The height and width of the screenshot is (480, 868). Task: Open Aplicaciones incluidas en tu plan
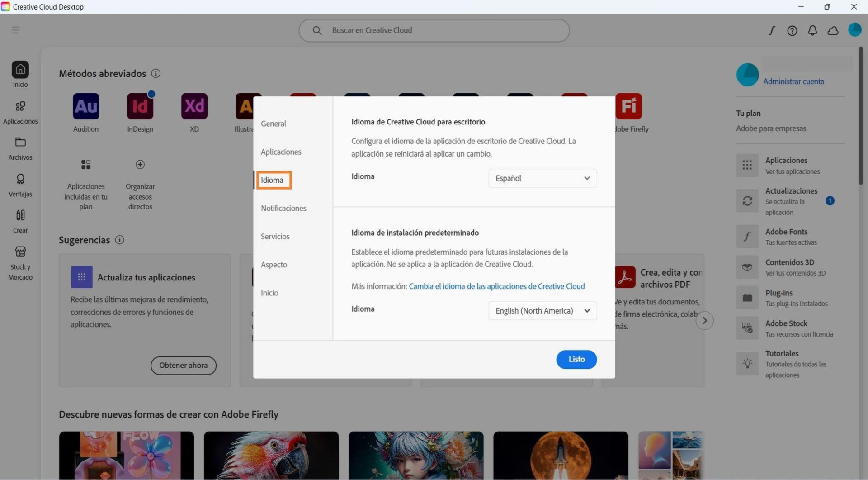point(86,185)
